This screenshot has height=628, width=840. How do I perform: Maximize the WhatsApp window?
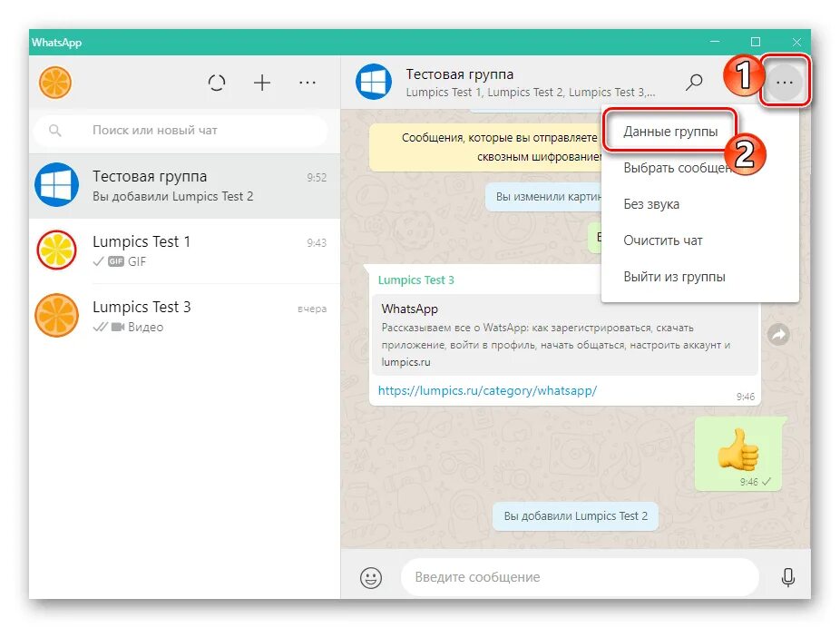pyautogui.click(x=756, y=42)
